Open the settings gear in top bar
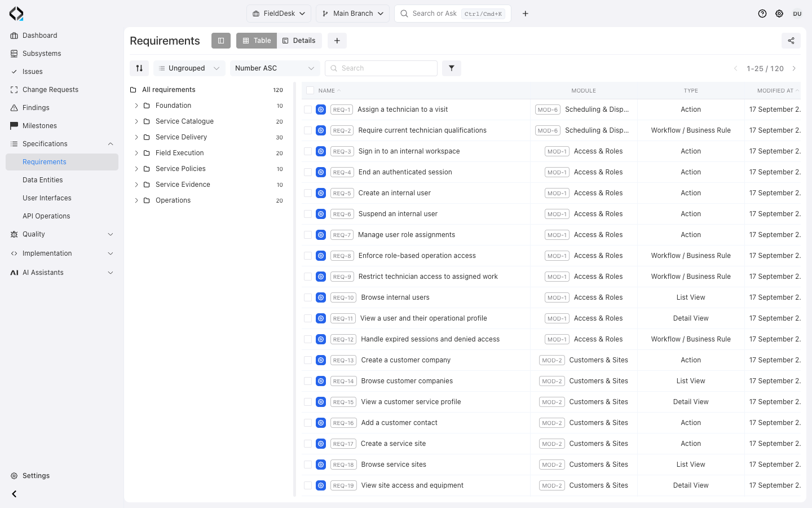Screen dimensions: 812x508 click(x=779, y=14)
